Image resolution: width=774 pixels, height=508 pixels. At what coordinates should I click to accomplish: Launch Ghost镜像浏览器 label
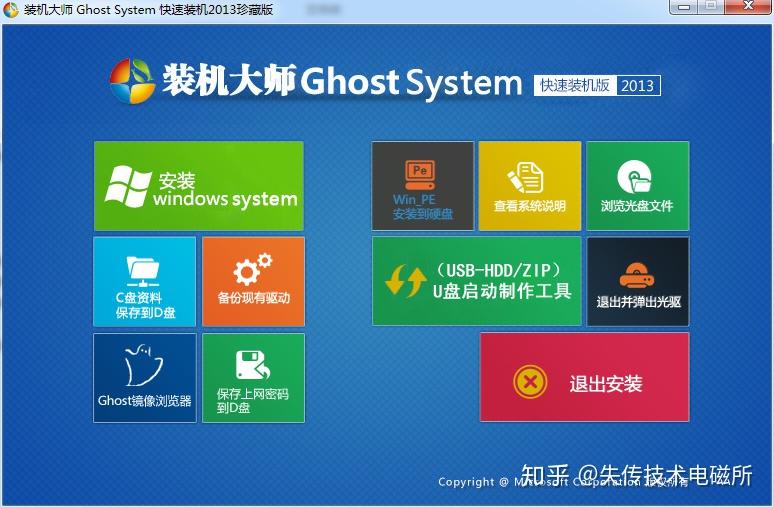[x=145, y=400]
